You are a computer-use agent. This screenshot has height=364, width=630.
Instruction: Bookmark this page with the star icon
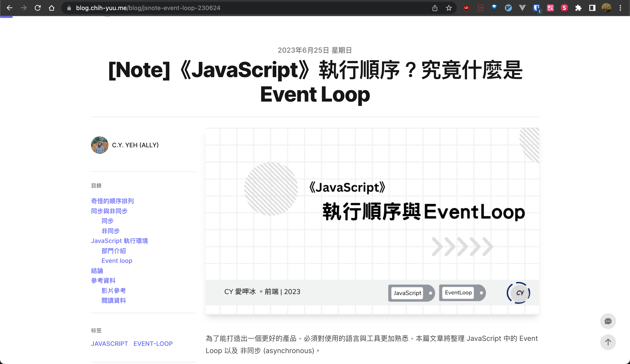[449, 8]
